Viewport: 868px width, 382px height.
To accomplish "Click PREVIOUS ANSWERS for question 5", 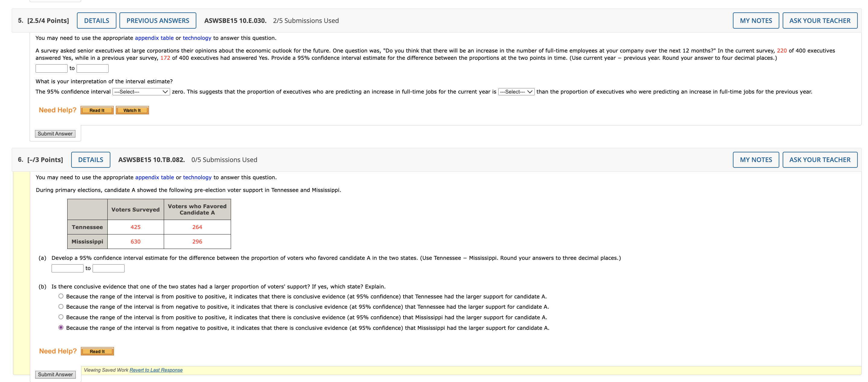I will (x=157, y=20).
